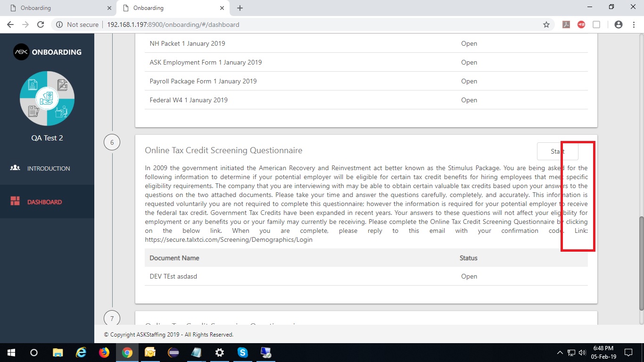
Task: Select Payroll Package Form 1 January 2019
Action: pos(366,81)
